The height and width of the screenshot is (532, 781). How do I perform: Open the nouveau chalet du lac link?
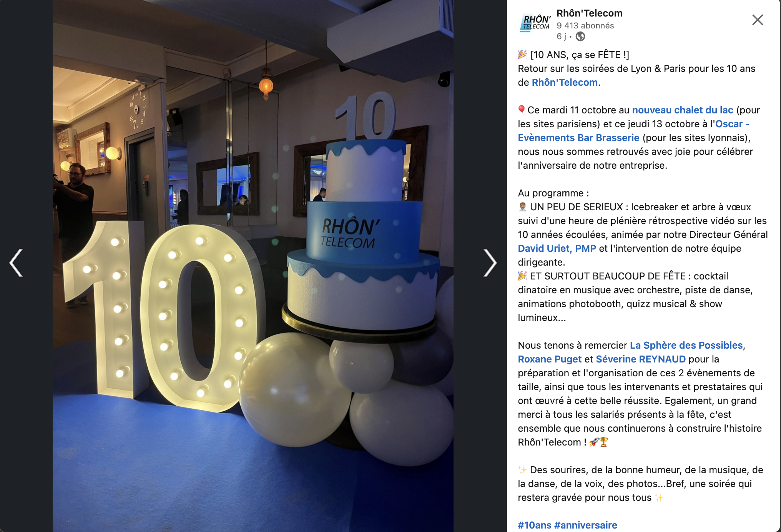[x=683, y=110]
